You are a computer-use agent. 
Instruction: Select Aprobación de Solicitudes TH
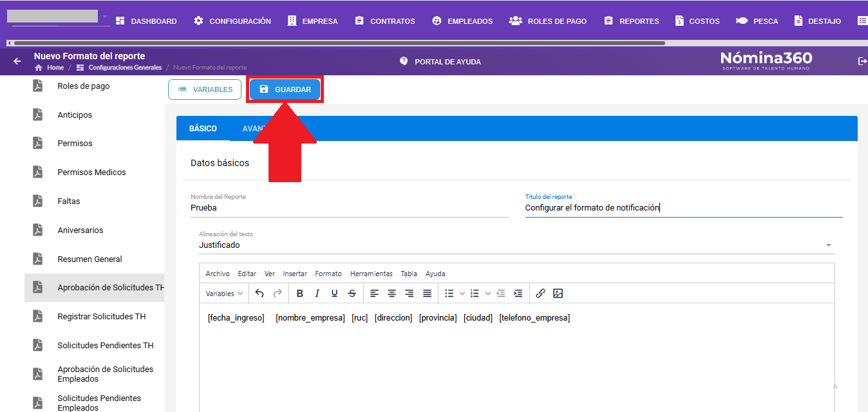tap(94, 288)
